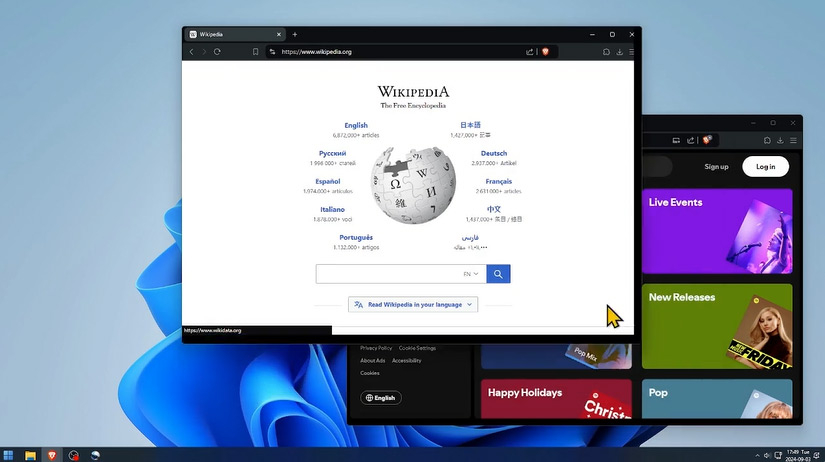Open the Windows Start menu
Image resolution: width=825 pixels, height=462 pixels.
tap(8, 455)
